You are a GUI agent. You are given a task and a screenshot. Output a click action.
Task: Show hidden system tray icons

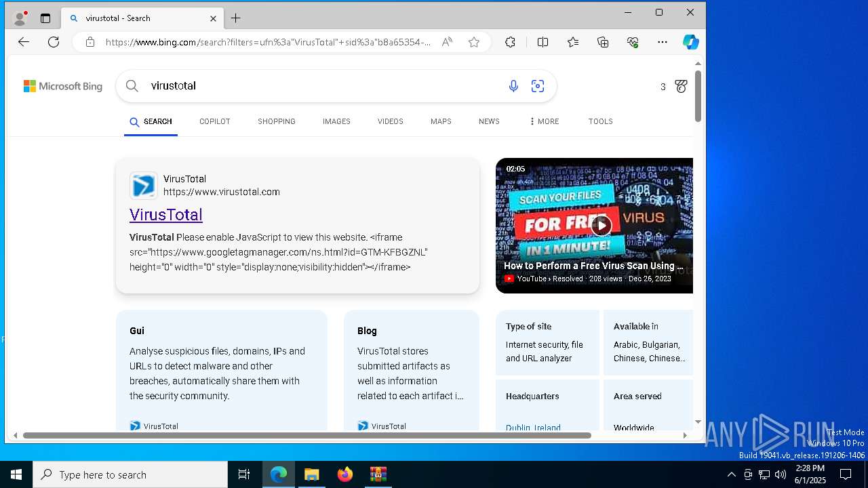coord(731,474)
